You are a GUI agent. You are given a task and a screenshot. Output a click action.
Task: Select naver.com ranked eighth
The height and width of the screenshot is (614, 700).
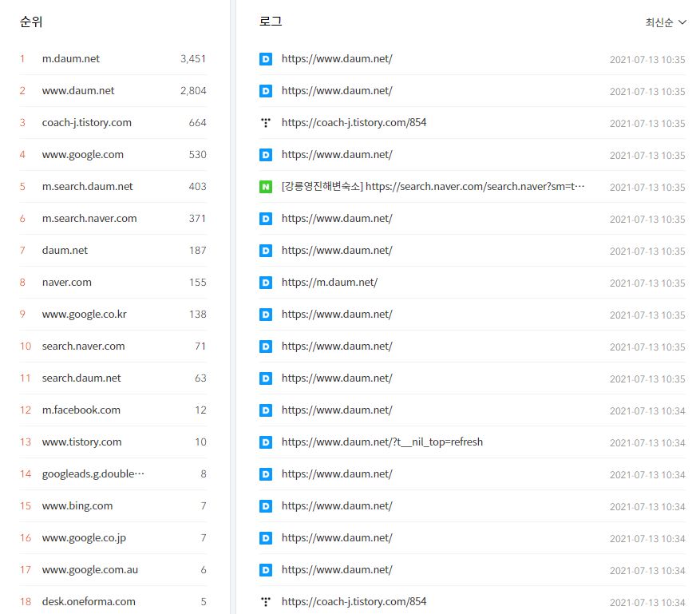click(x=66, y=283)
